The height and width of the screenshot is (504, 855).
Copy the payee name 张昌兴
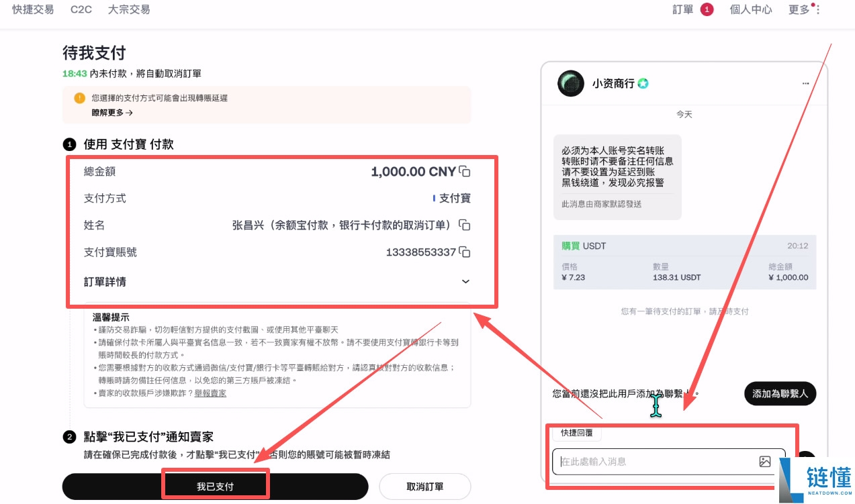[465, 225]
